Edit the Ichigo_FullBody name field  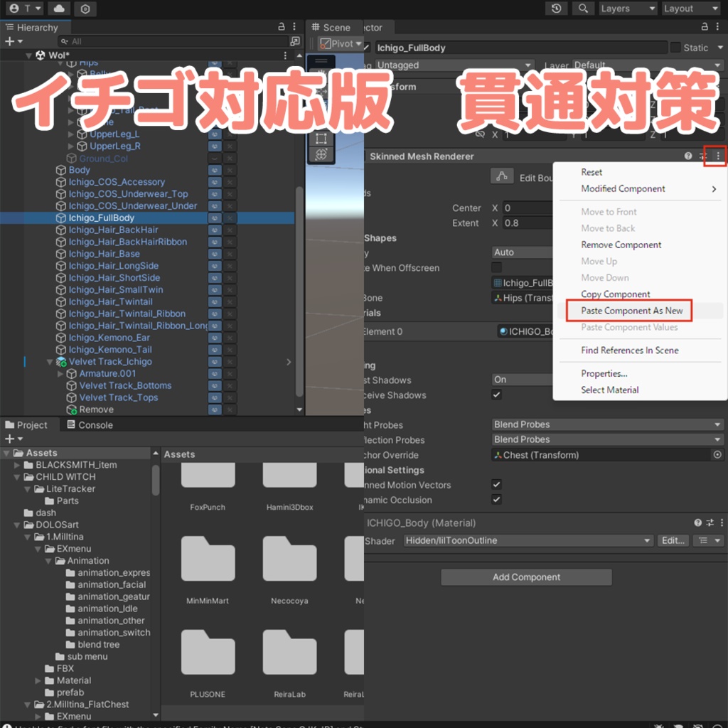pyautogui.click(x=521, y=48)
